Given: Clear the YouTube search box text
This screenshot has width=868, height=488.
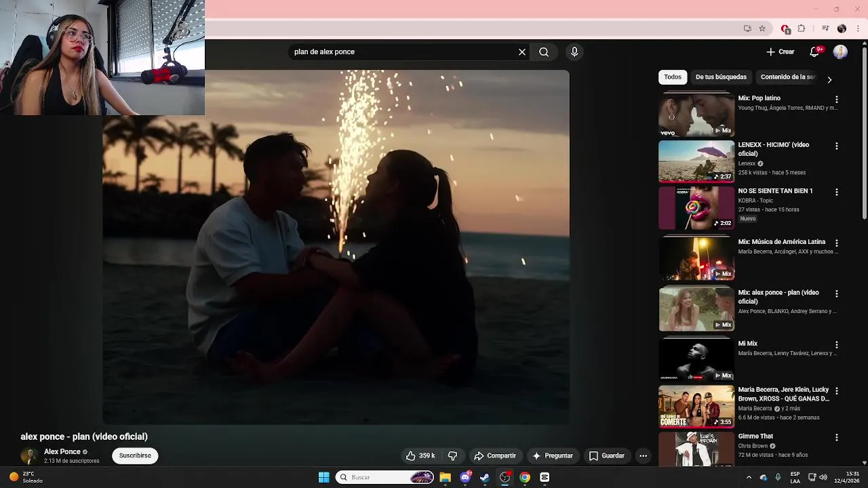Looking at the screenshot, I should click(522, 52).
